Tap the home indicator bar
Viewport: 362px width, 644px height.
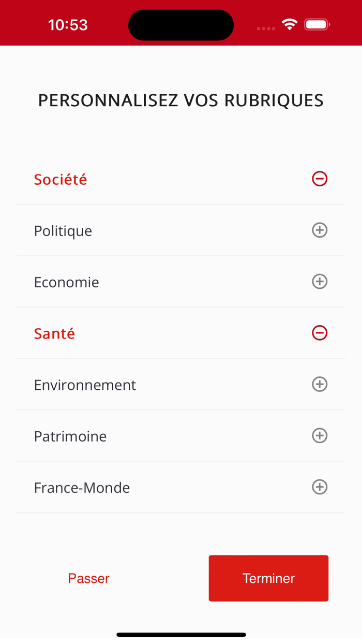coord(181,634)
